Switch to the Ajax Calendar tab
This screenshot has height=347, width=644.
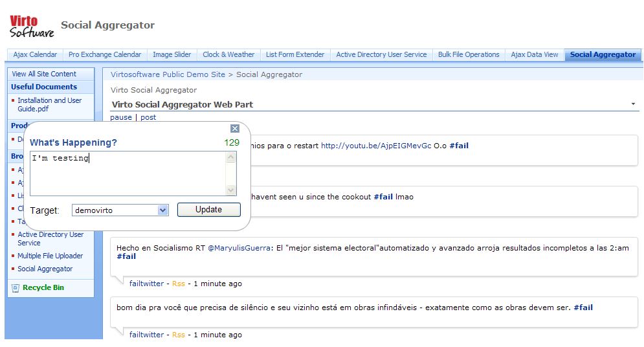point(35,55)
